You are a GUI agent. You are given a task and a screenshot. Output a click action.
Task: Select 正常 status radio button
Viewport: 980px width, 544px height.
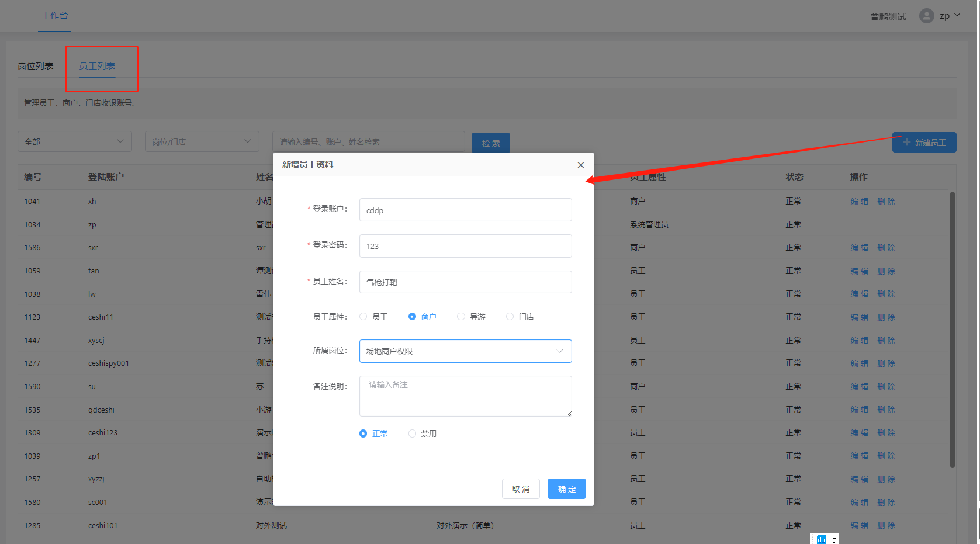coord(363,434)
